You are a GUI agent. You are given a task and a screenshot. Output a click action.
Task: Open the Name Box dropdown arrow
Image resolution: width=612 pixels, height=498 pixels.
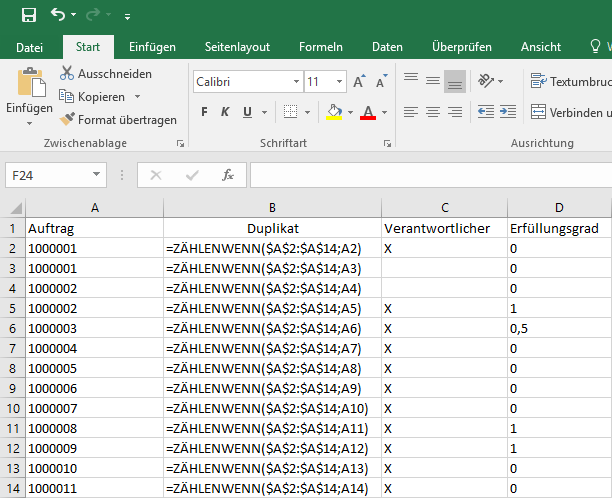[x=96, y=174]
